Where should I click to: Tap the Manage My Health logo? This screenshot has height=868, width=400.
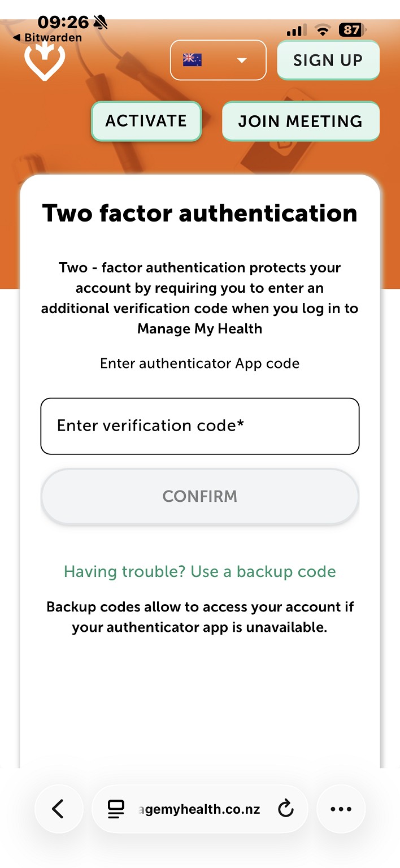pyautogui.click(x=45, y=62)
